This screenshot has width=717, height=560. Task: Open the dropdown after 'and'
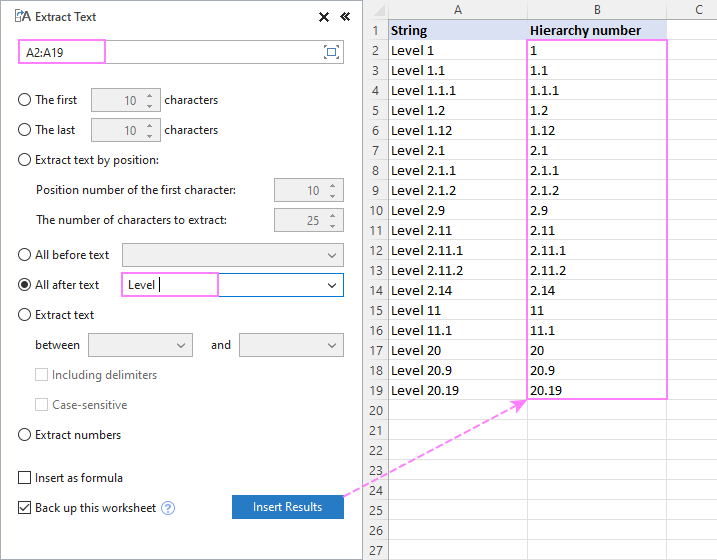point(332,345)
